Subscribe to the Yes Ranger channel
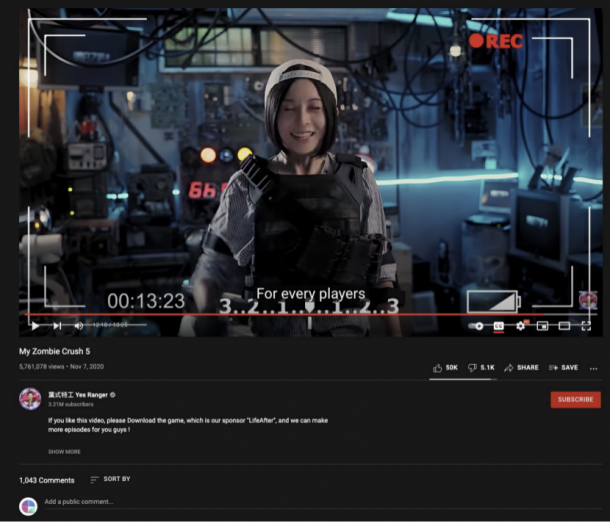 [x=575, y=400]
